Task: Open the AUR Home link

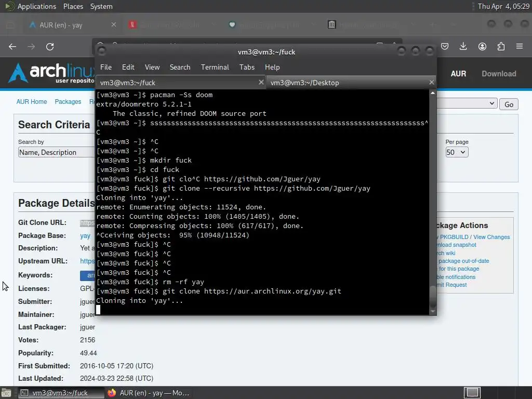Action: click(x=32, y=102)
